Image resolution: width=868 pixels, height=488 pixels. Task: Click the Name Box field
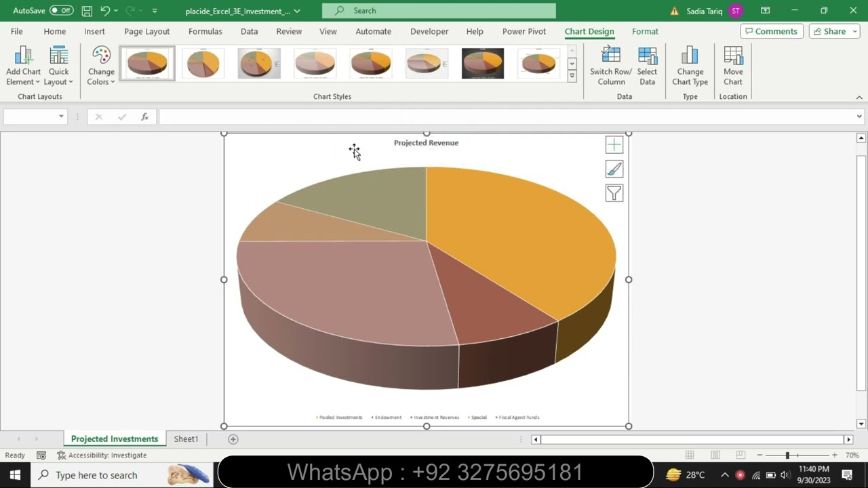click(30, 117)
